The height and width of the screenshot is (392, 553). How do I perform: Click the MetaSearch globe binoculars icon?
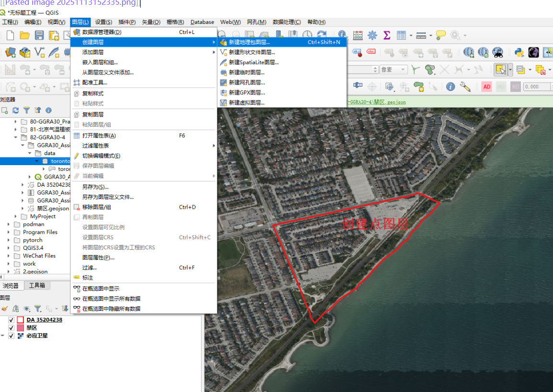pos(497,53)
